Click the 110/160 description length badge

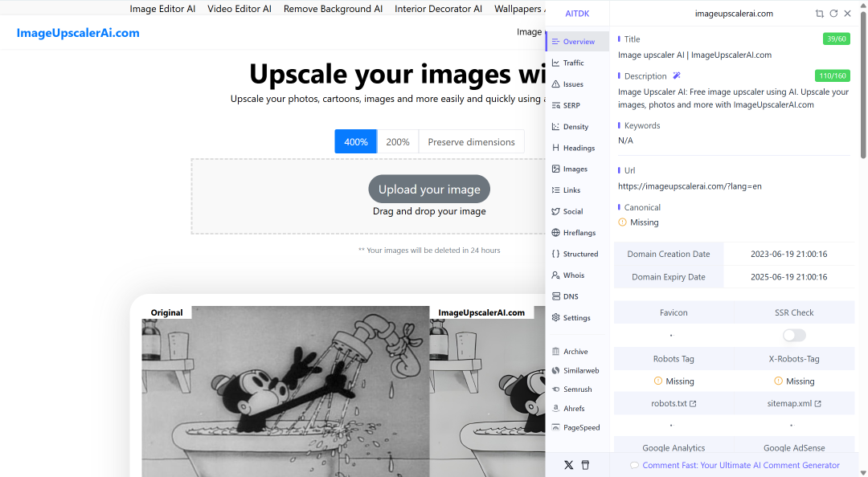tap(833, 75)
